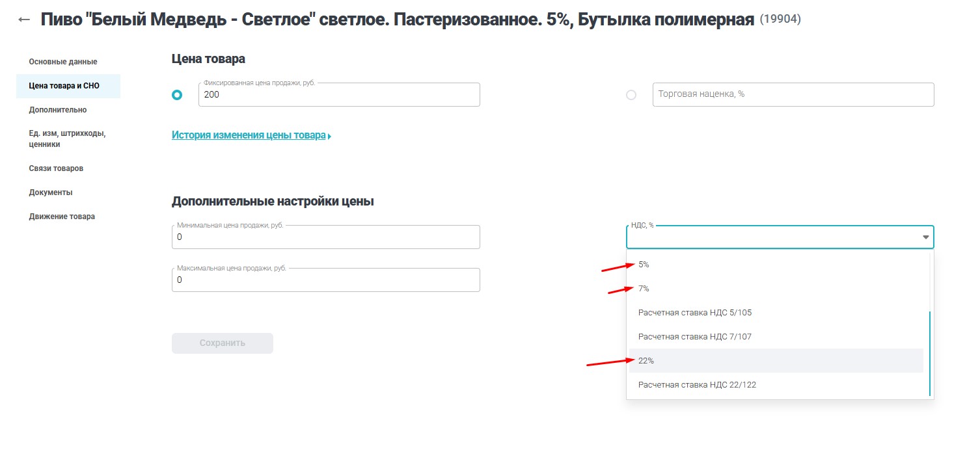Open the НДС, % dropdown arrow
This screenshot has height=476, width=980.
click(925, 237)
